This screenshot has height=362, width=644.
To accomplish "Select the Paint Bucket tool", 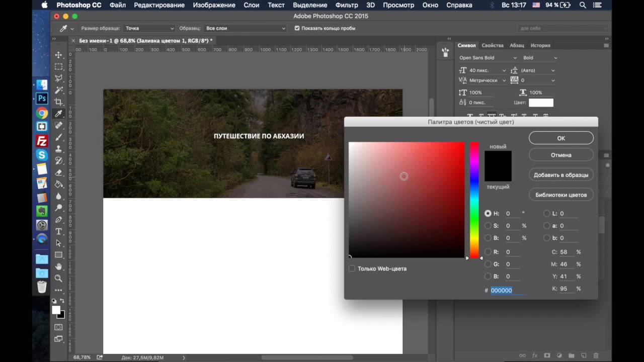I will pyautogui.click(x=58, y=184).
